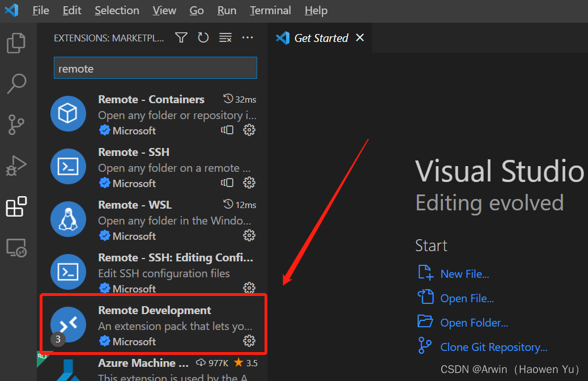Click the Open File... link
This screenshot has width=588, height=381.
467,298
